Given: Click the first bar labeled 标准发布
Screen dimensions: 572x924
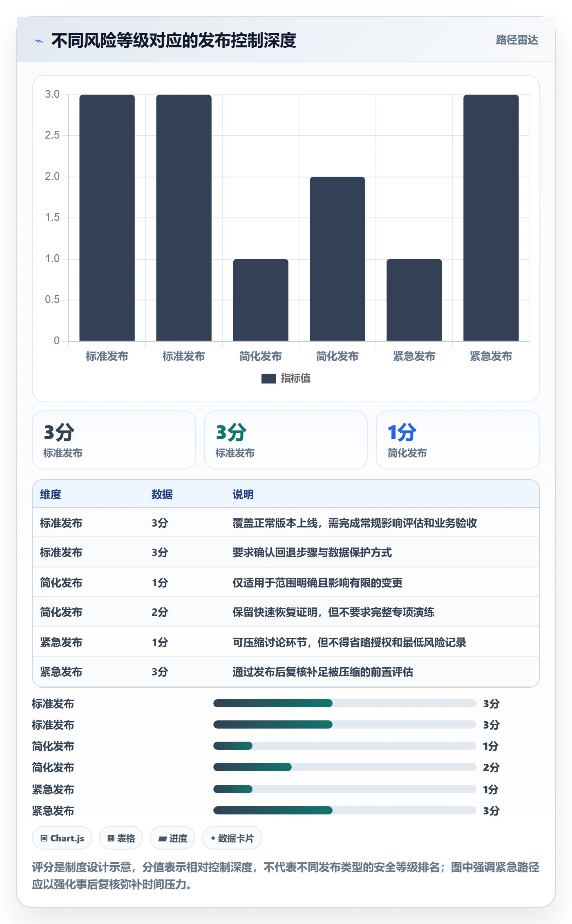Looking at the screenshot, I should (107, 218).
